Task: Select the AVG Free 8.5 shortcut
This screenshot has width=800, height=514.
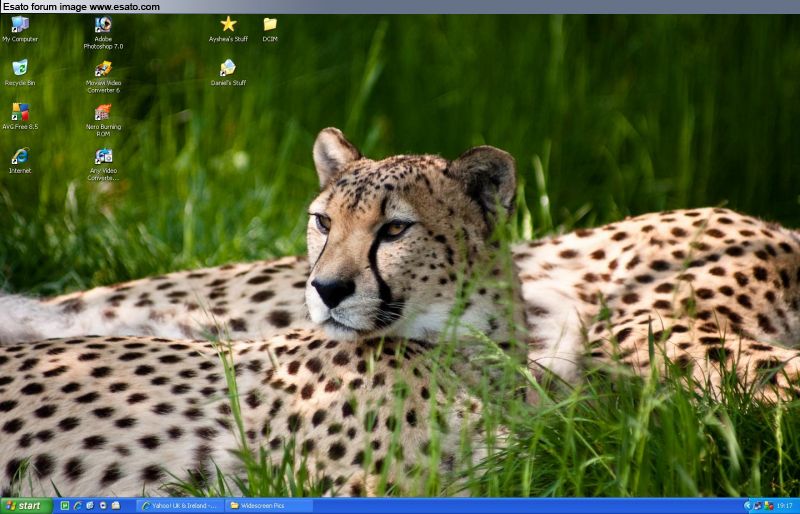Action: [20, 117]
